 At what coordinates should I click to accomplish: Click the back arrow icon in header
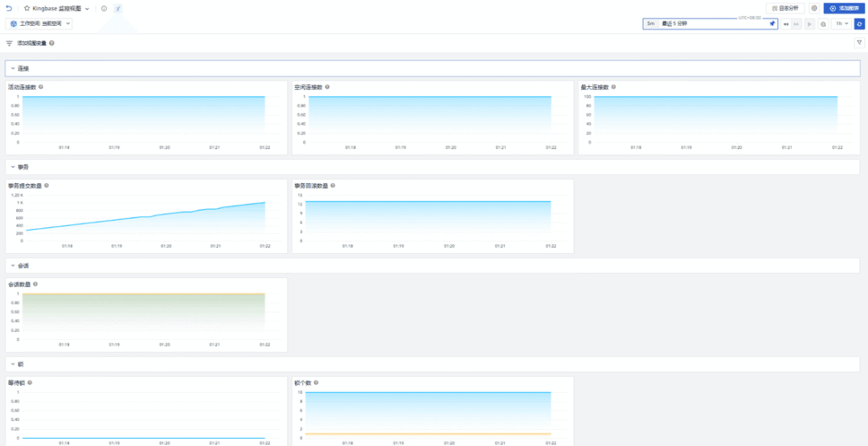pos(9,8)
